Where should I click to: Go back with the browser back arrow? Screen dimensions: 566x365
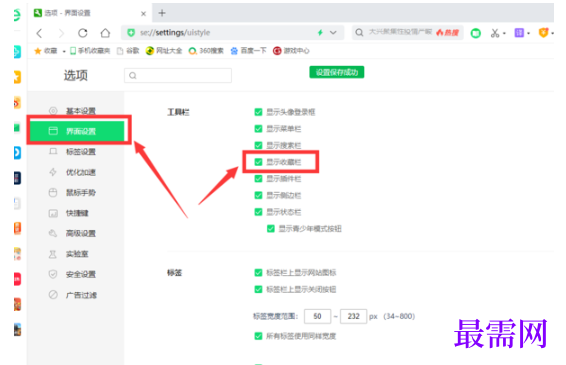coord(39,33)
